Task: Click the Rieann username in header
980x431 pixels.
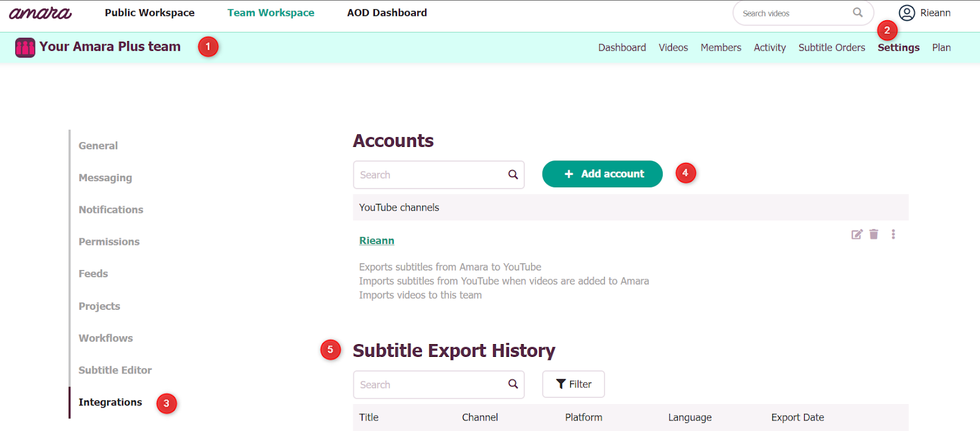Action: (x=935, y=13)
